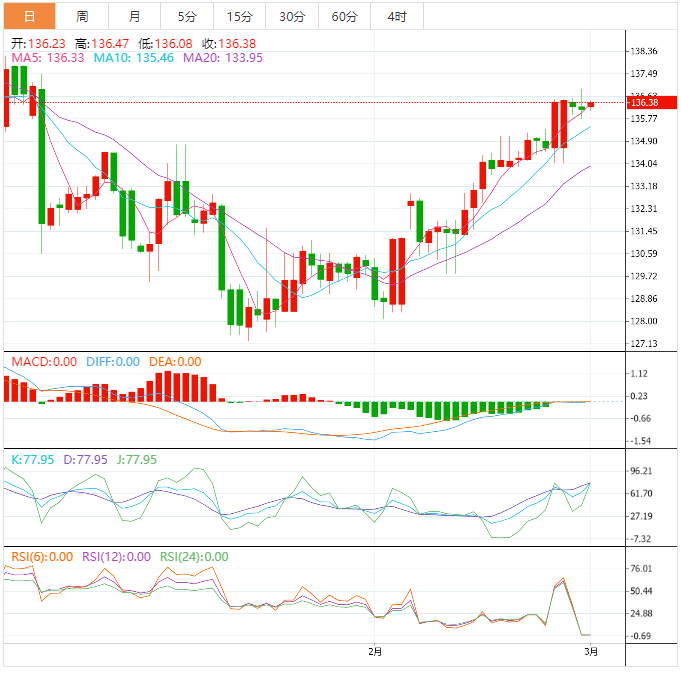The height and width of the screenshot is (674, 681).
Task: Click the 50.44 RSI axis label
Action: tap(641, 591)
